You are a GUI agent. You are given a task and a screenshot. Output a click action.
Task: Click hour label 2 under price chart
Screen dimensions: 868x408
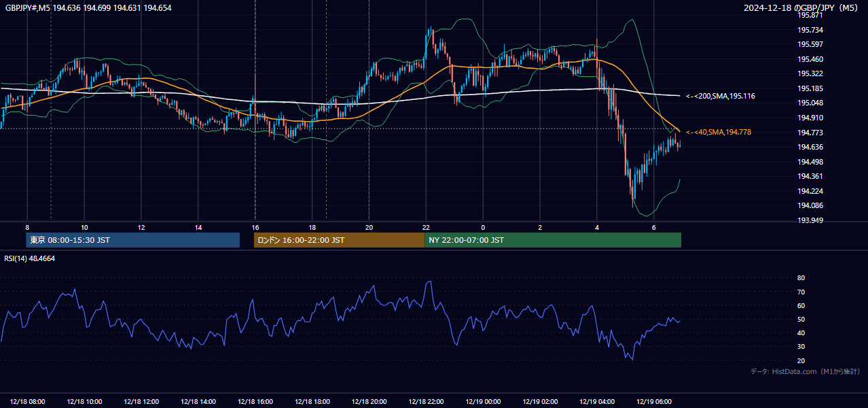pos(540,227)
